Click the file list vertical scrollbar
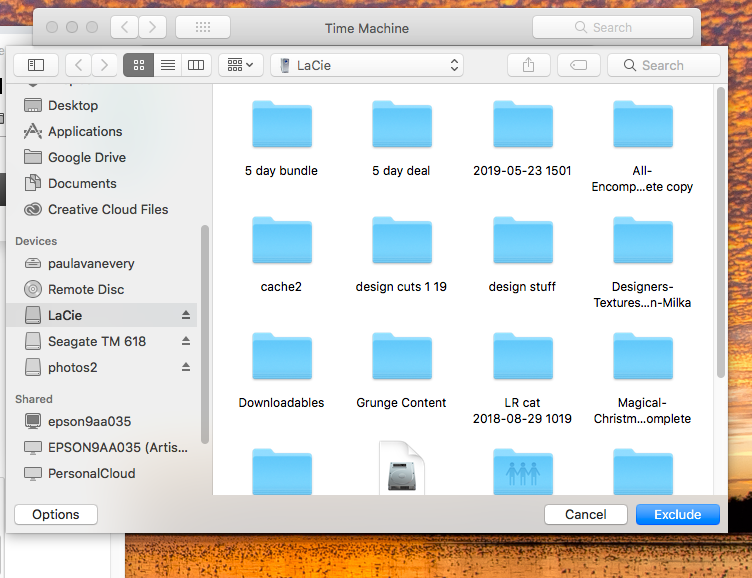 pyautogui.click(x=720, y=233)
